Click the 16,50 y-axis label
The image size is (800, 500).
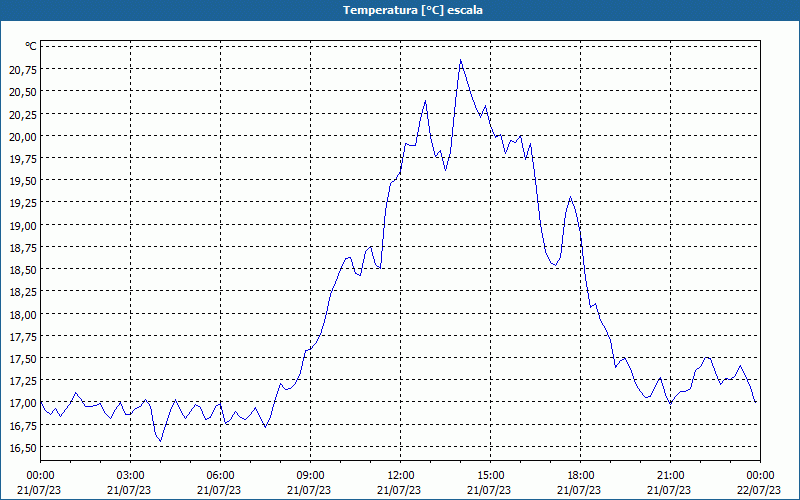point(23,447)
